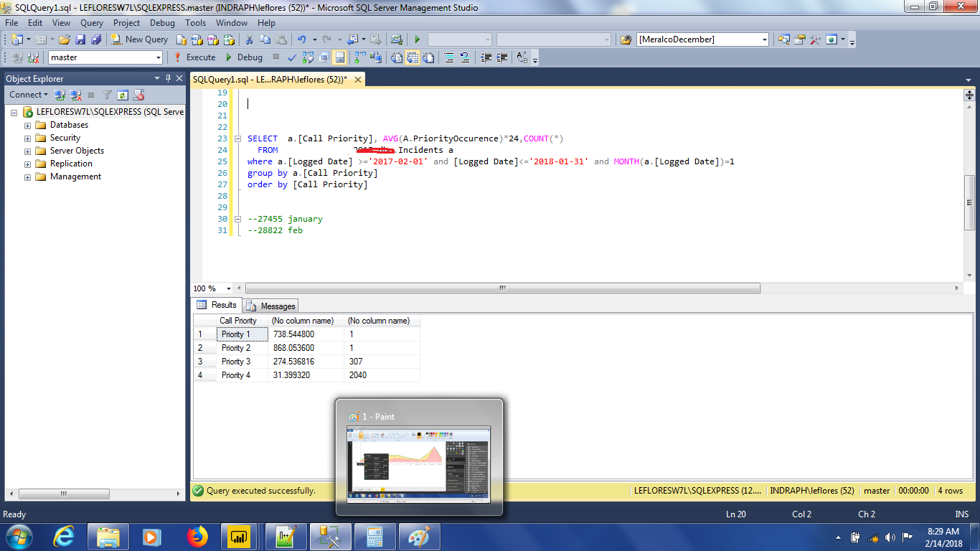Select the Priority 4 result cell
Viewport: 980px width, 551px height.
click(242, 375)
